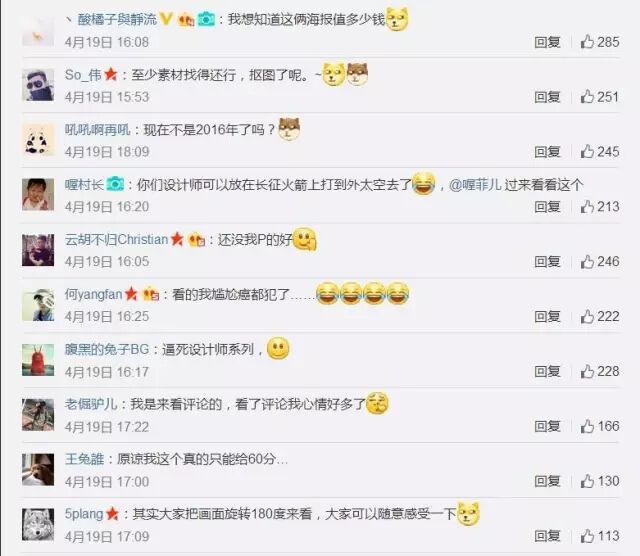This screenshot has height=556, width=640.
Task: Open username 酸橘子與靜流 profile
Action: coord(117,19)
